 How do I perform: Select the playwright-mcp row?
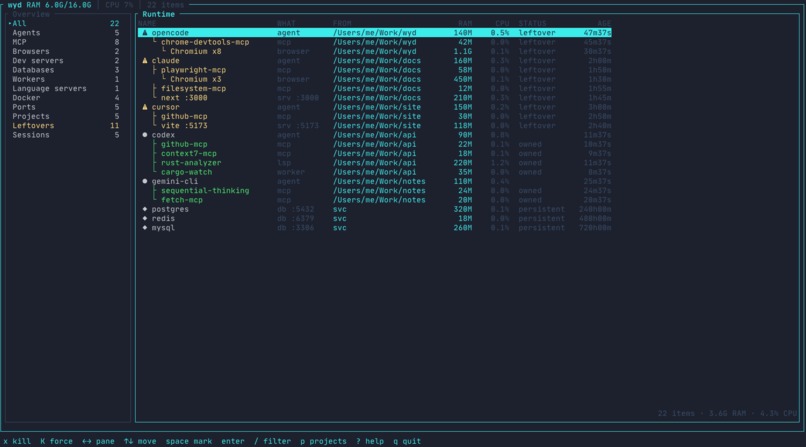click(375, 70)
